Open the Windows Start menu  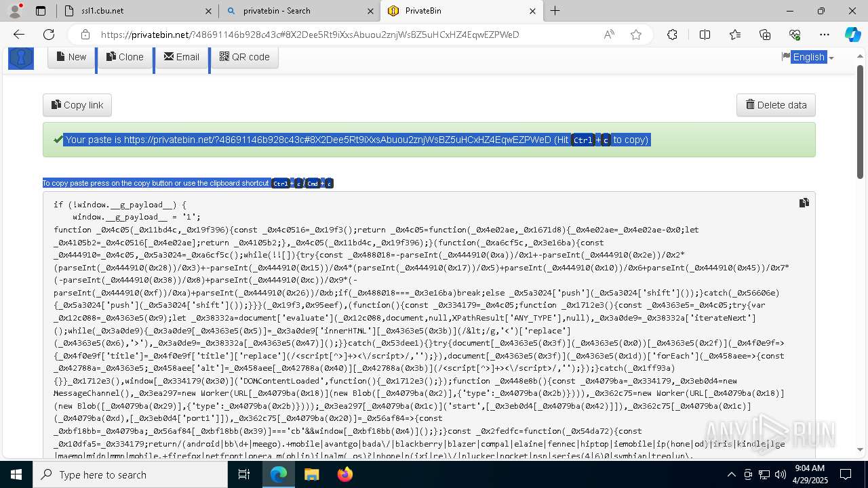click(x=16, y=474)
